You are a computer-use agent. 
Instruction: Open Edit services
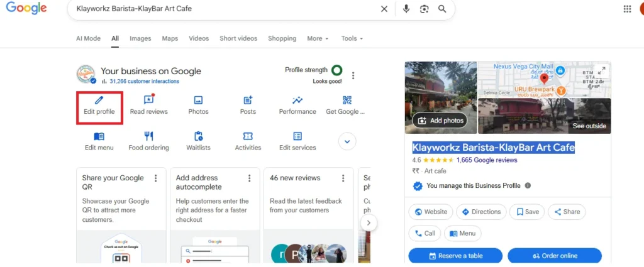297,141
